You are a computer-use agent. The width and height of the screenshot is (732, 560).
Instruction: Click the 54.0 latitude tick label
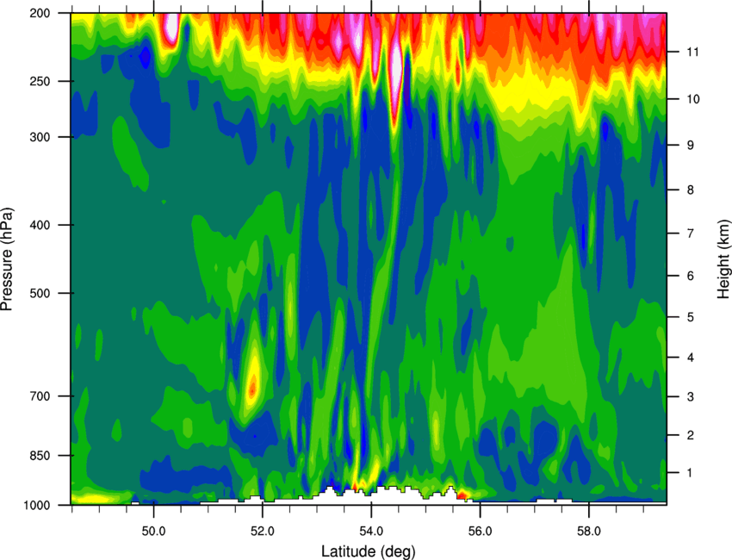(371, 531)
